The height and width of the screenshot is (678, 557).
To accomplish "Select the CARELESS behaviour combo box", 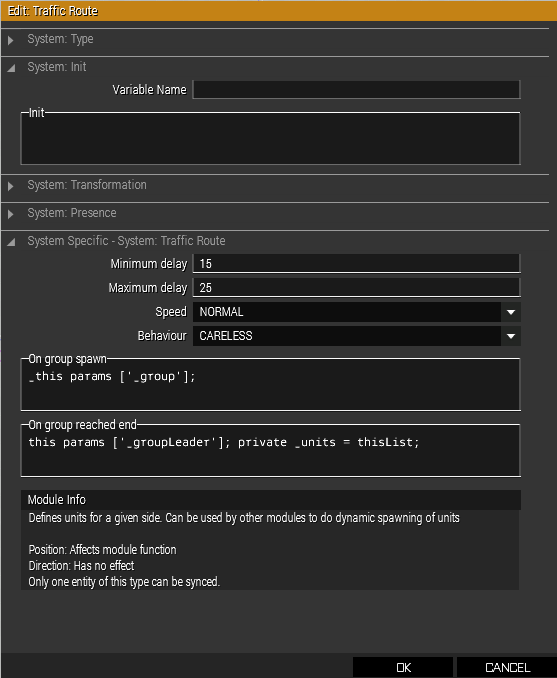I will (356, 336).
